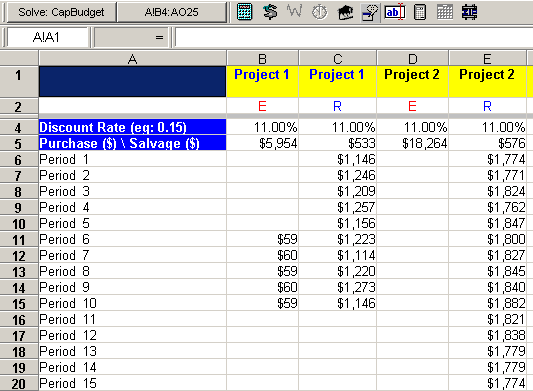Select the $18,264 purchase cell
The height and width of the screenshot is (391, 533).
pos(413,143)
